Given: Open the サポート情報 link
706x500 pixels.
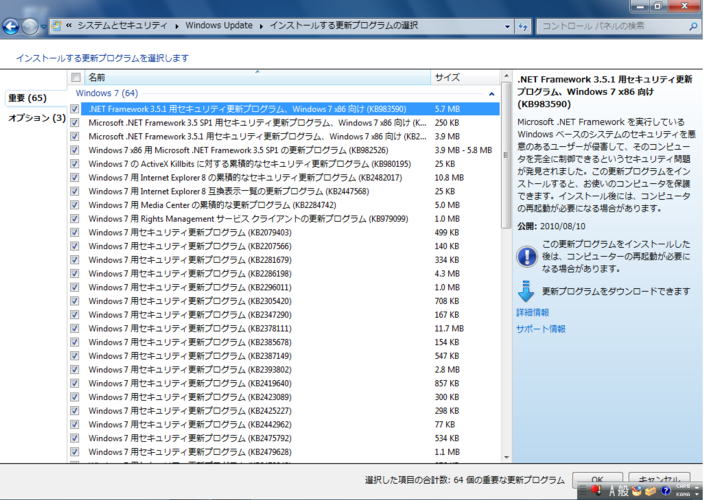Looking at the screenshot, I should click(x=541, y=329).
